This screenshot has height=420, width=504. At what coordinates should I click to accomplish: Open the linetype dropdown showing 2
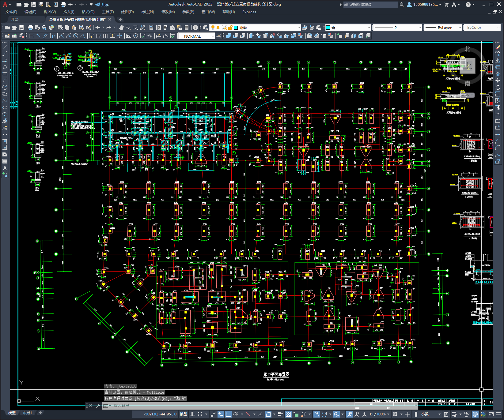coord(398,28)
